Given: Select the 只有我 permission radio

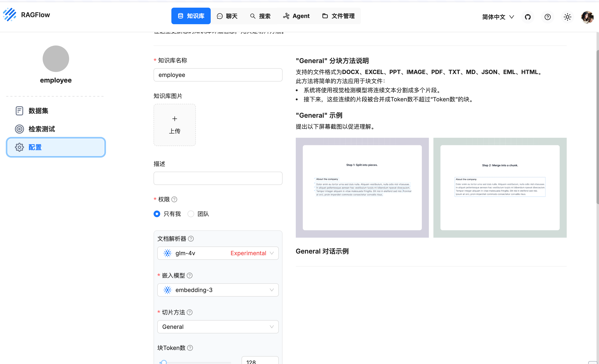Looking at the screenshot, I should pos(157,214).
